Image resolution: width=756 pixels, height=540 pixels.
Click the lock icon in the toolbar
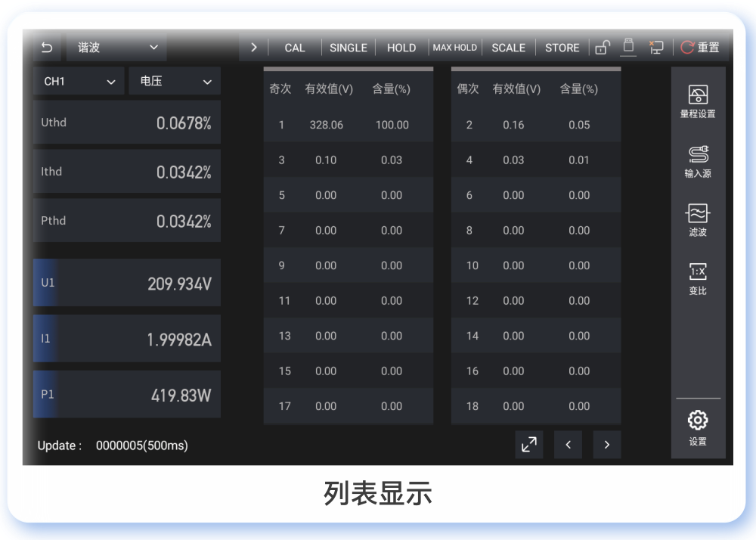pos(602,47)
